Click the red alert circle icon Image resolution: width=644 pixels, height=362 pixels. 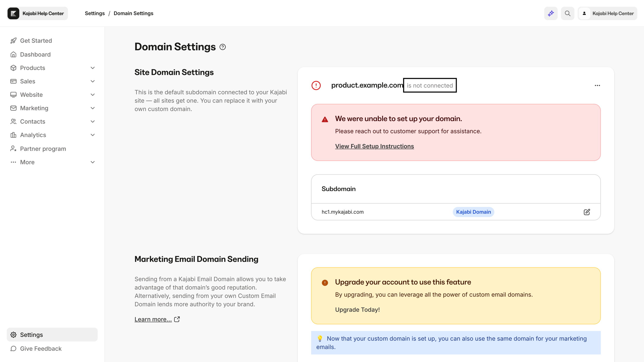coord(316,85)
